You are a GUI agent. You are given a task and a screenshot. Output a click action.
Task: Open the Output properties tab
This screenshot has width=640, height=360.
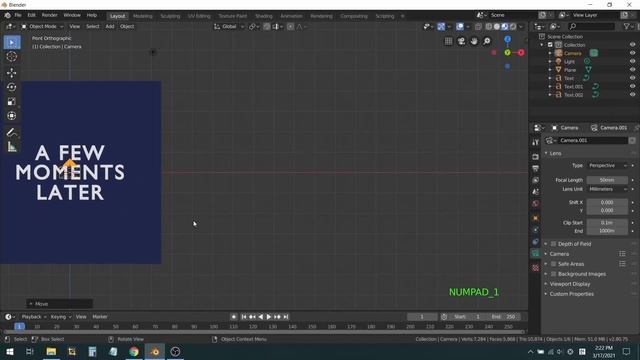coord(536,168)
